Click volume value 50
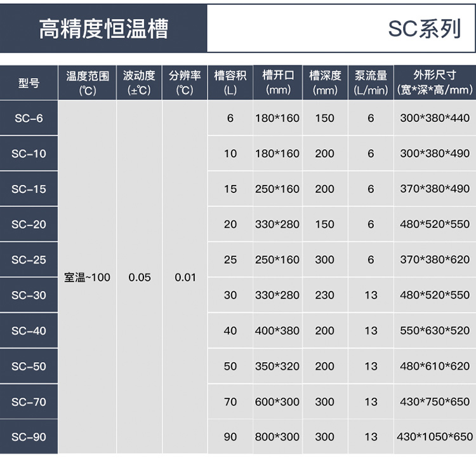Screen dimensions: 476x463 [x=230, y=366]
